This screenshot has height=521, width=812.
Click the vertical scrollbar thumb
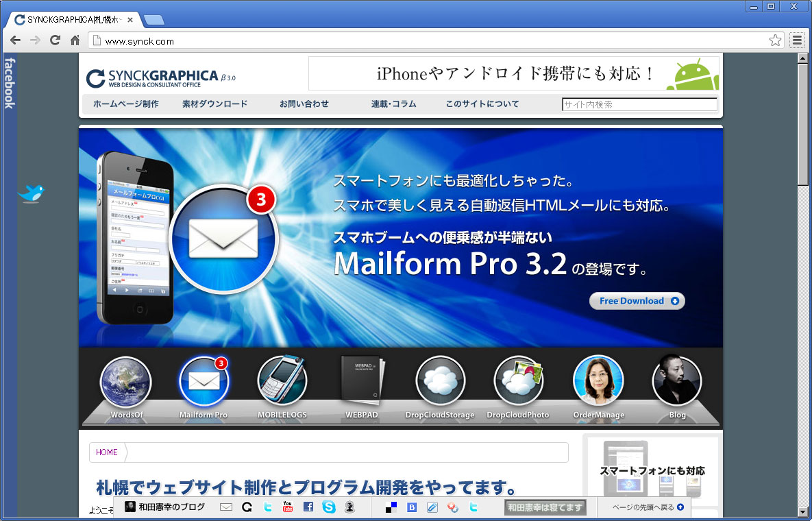point(802,124)
